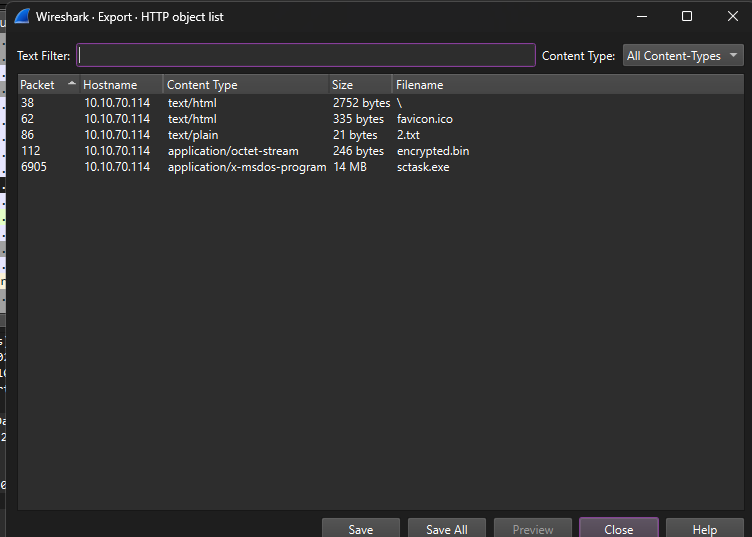This screenshot has width=752, height=537.
Task: Click the Help button
Action: point(705,529)
